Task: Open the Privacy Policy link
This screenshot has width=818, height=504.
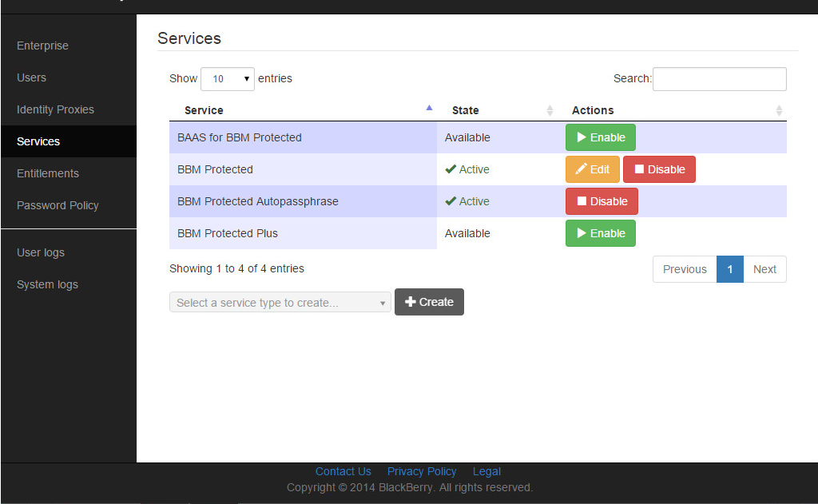Action: [x=422, y=471]
